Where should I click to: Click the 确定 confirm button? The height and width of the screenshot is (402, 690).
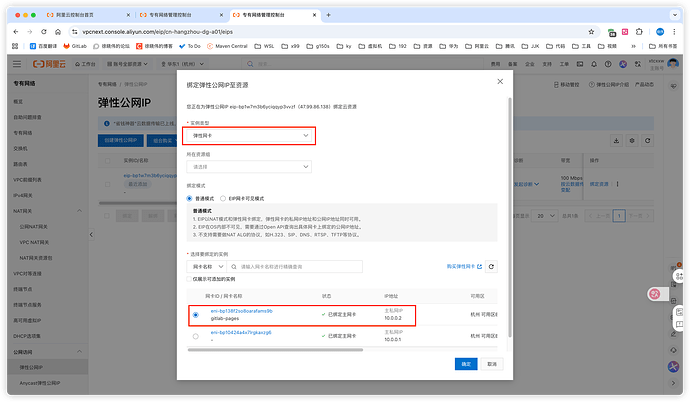click(466, 364)
